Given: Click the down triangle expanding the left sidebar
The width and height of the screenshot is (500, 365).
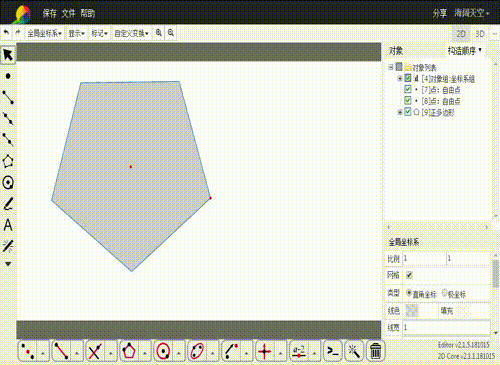Looking at the screenshot, I should [8, 264].
